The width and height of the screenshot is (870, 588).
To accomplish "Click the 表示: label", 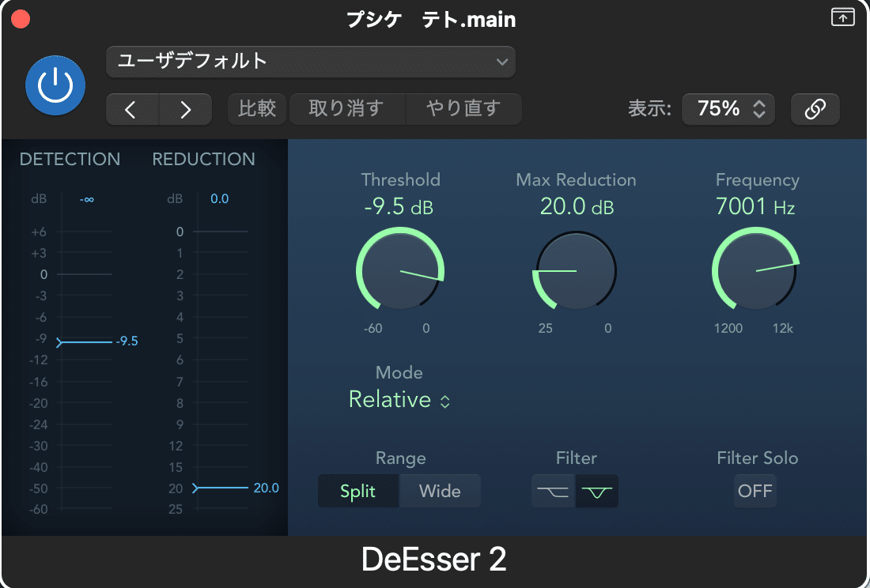I will pos(649,108).
